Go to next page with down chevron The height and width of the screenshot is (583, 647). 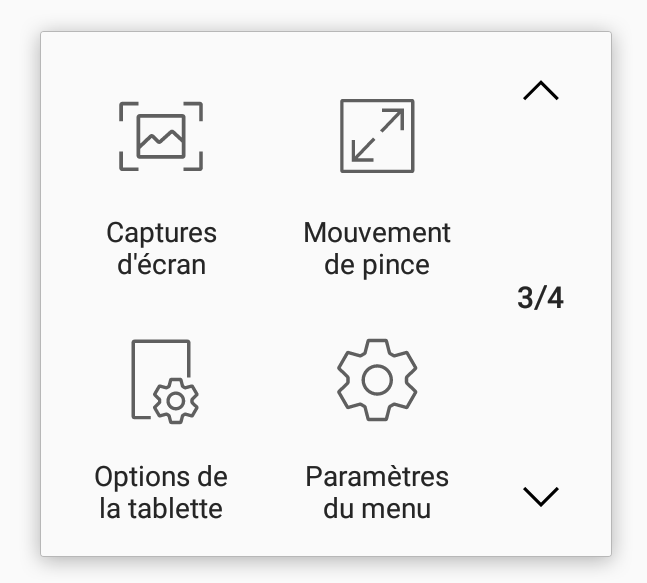[x=541, y=496]
